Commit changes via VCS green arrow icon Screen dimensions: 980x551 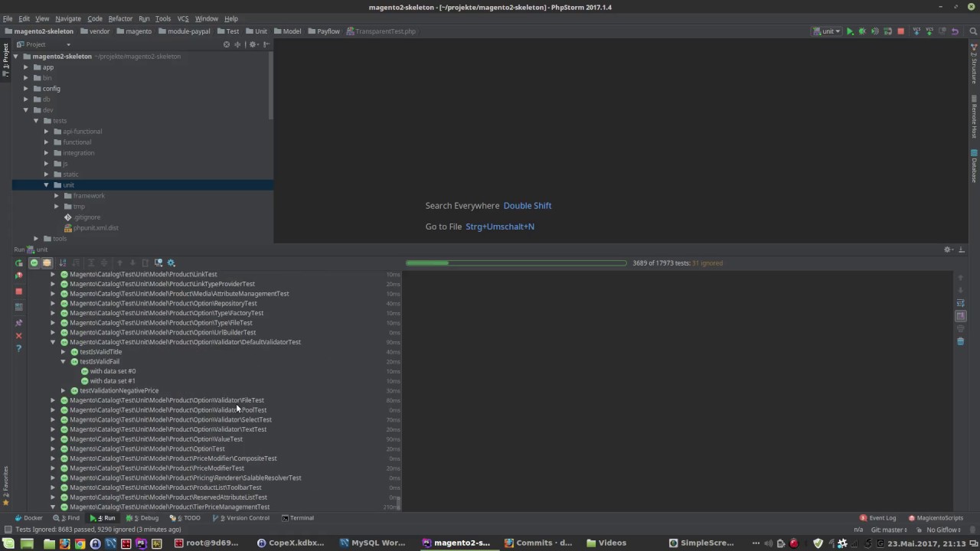(x=929, y=31)
